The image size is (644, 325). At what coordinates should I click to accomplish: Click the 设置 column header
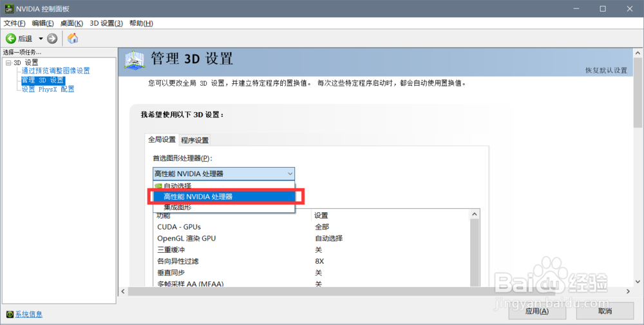pos(321,215)
